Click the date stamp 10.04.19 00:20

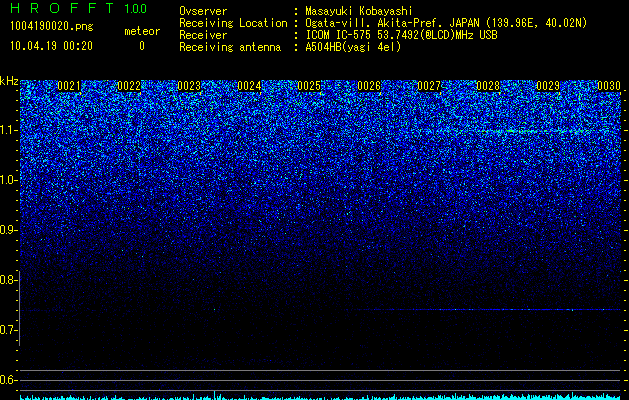coord(51,46)
